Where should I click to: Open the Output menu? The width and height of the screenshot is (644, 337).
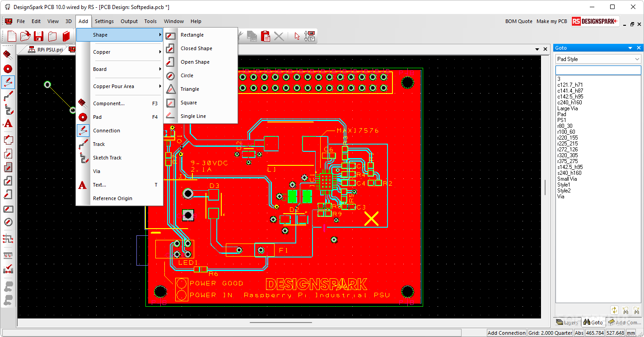click(x=129, y=21)
